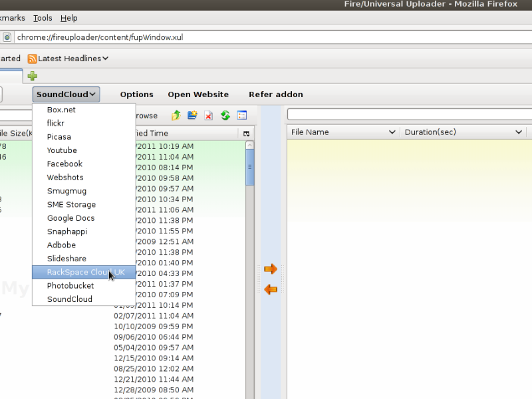The width and height of the screenshot is (532, 399).
Task: Select Webshots in the dropdown list
Action: coord(84,178)
